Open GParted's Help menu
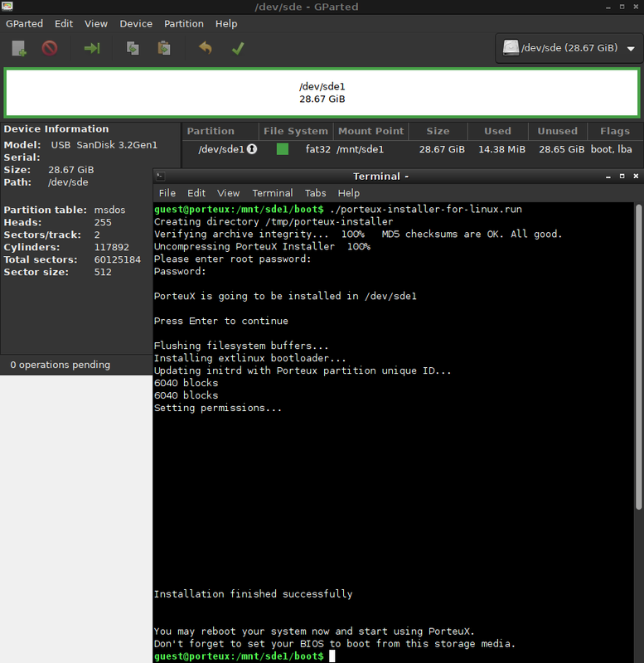The width and height of the screenshot is (644, 663). (x=226, y=24)
